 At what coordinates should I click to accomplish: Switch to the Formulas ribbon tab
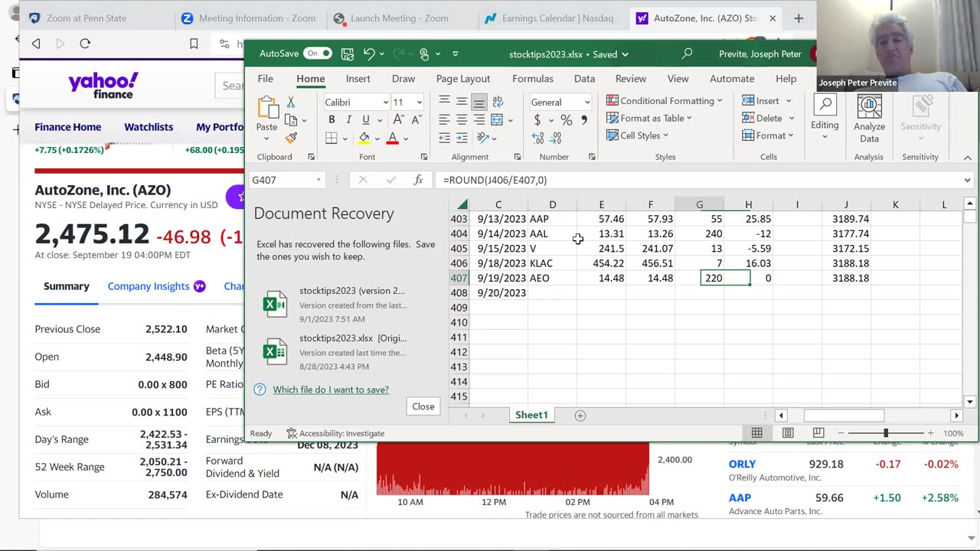point(533,79)
